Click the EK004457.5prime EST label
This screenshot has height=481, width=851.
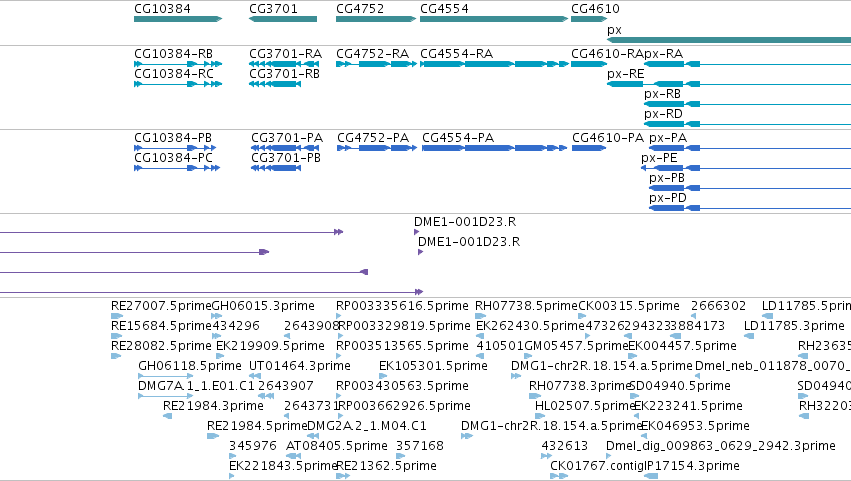click(682, 346)
